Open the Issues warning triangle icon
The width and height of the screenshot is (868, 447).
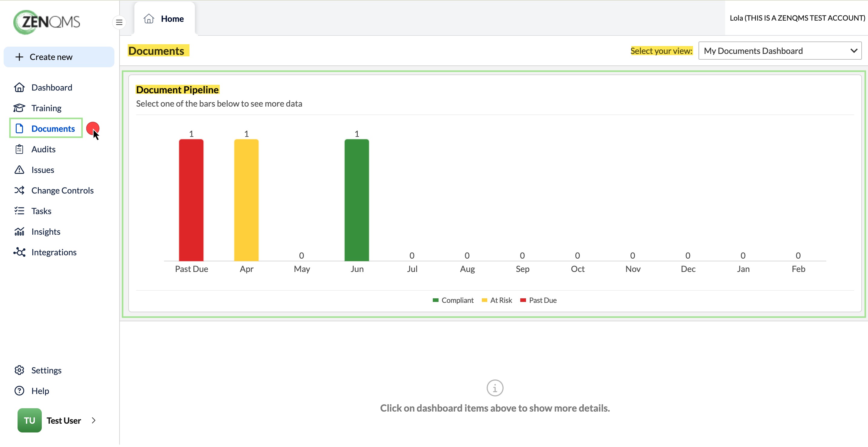click(x=19, y=170)
